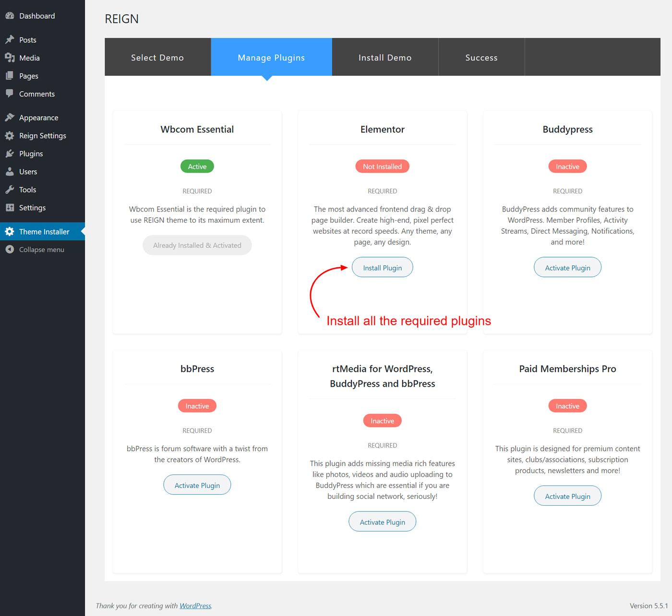Open the Plugins menu item
Viewport: 672px width, 616px height.
pos(31,154)
